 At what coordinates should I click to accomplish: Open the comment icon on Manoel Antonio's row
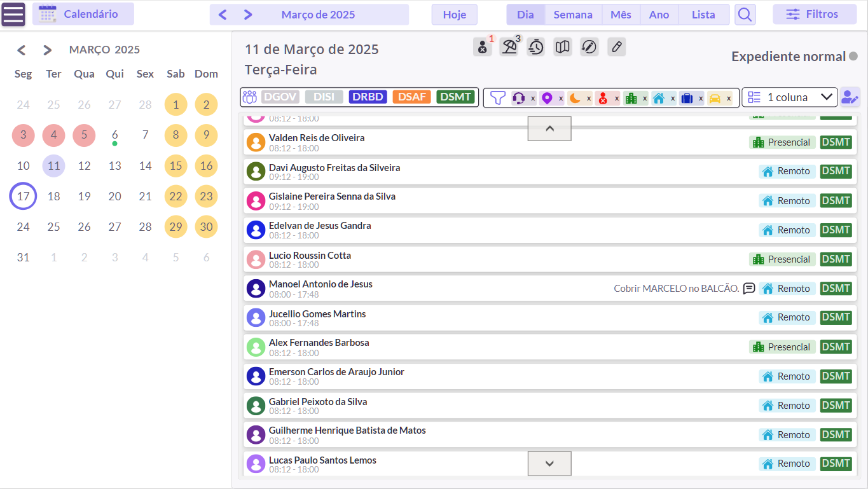(x=749, y=288)
